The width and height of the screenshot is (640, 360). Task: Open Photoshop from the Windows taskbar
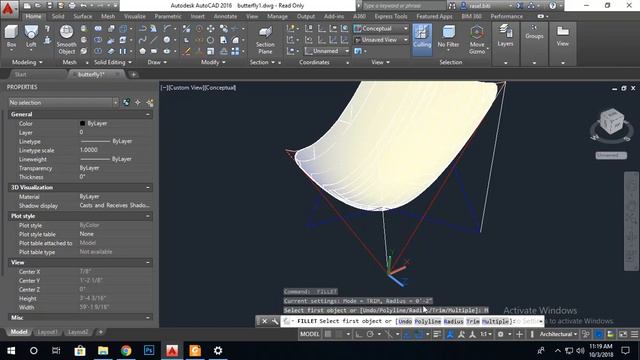click(x=149, y=350)
